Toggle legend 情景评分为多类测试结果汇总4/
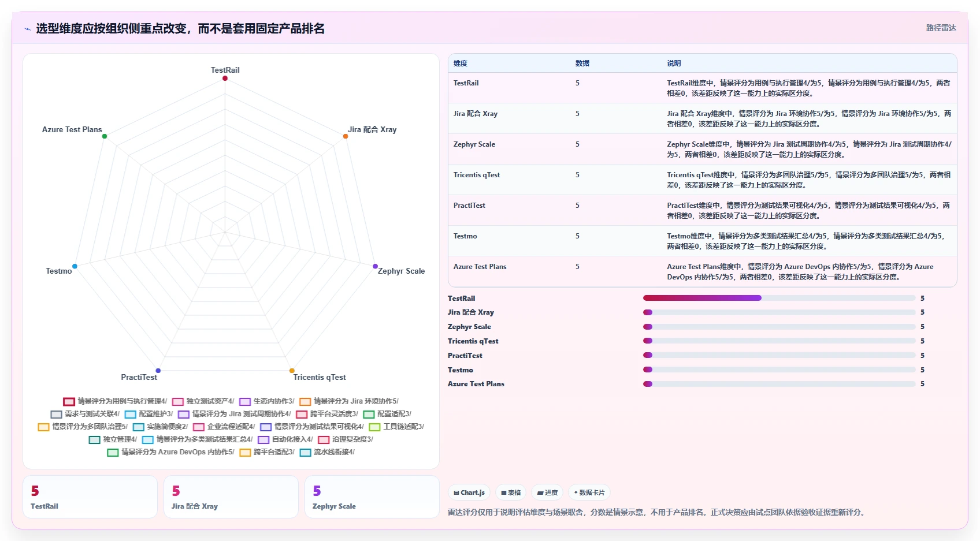Viewport: 980px width, 541px height. click(x=197, y=439)
